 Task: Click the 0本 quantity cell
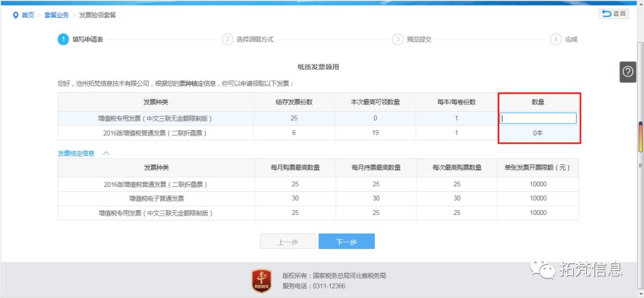click(538, 133)
